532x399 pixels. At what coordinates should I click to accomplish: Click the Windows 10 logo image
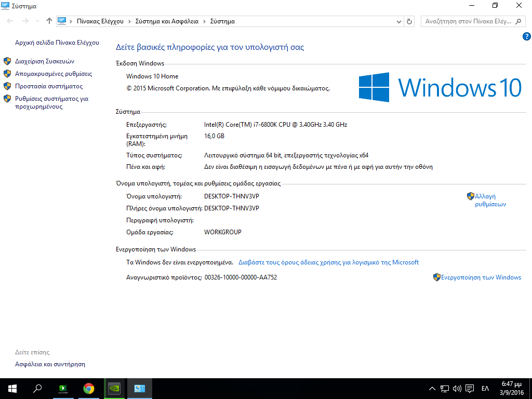440,87
